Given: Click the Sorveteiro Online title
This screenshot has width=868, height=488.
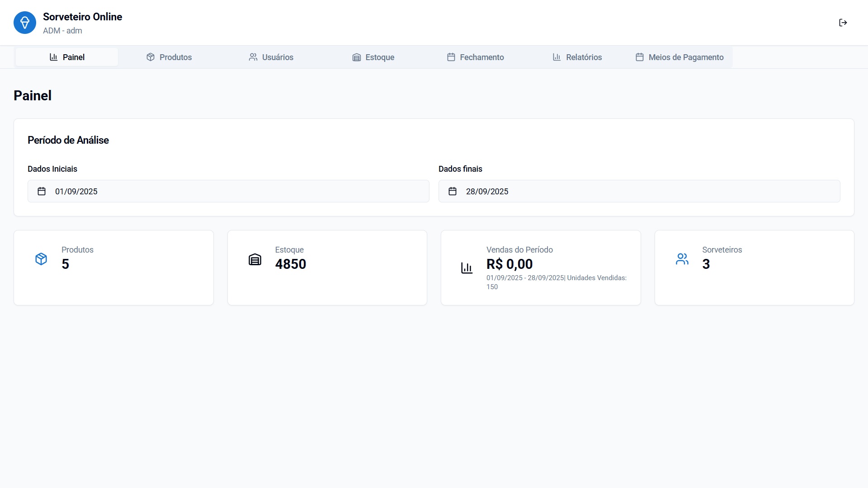Looking at the screenshot, I should point(82,17).
